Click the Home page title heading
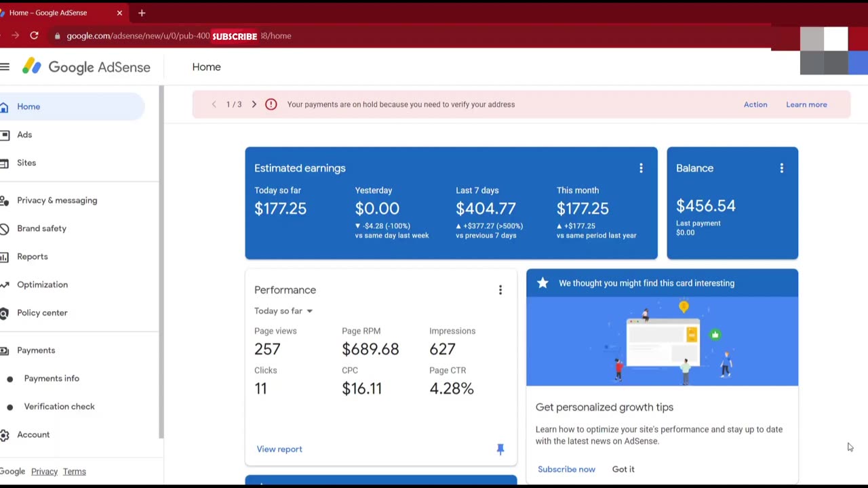This screenshot has width=868, height=488. [206, 67]
